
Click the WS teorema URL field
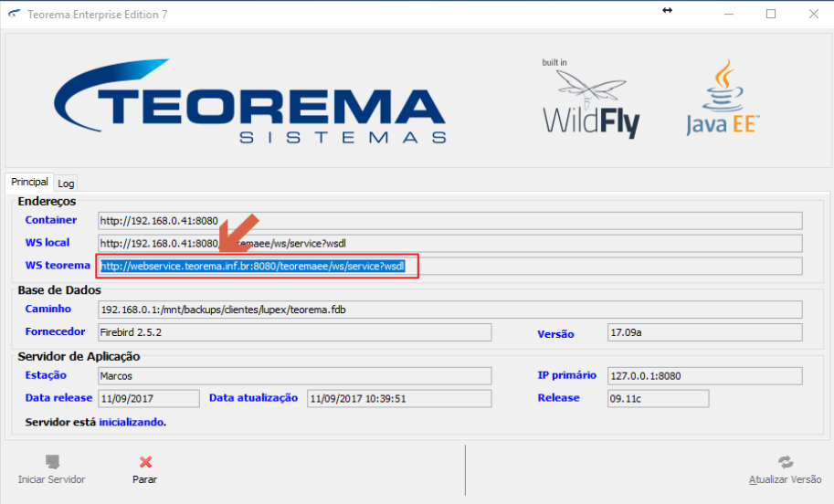450,266
